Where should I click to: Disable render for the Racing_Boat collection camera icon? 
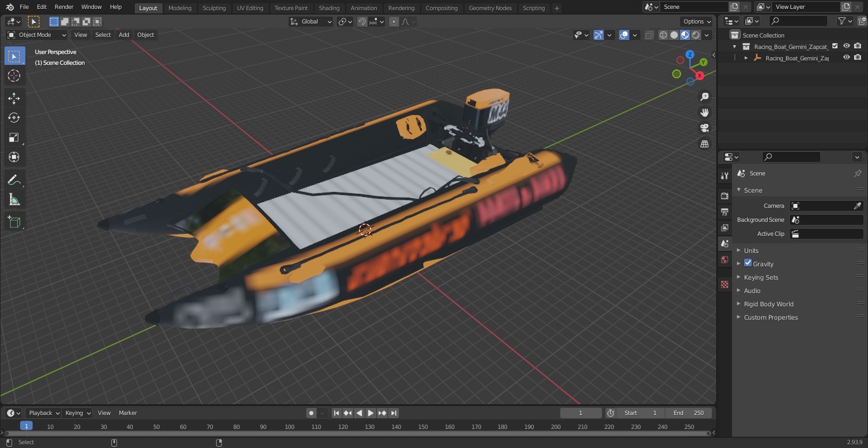[858, 46]
